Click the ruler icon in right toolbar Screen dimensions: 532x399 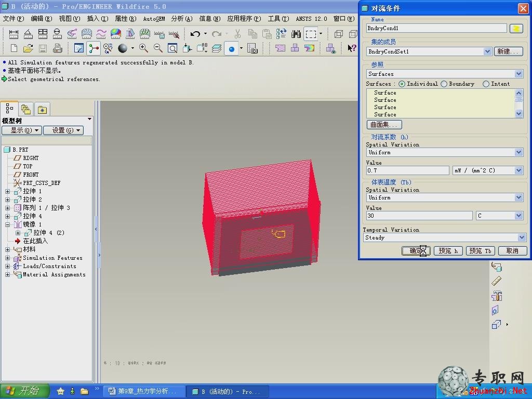tap(496, 281)
